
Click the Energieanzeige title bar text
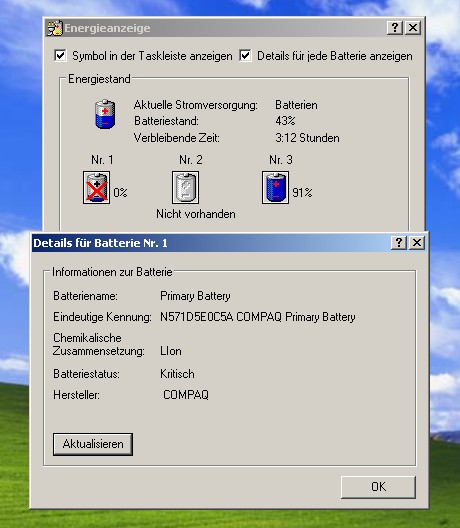coord(107,28)
